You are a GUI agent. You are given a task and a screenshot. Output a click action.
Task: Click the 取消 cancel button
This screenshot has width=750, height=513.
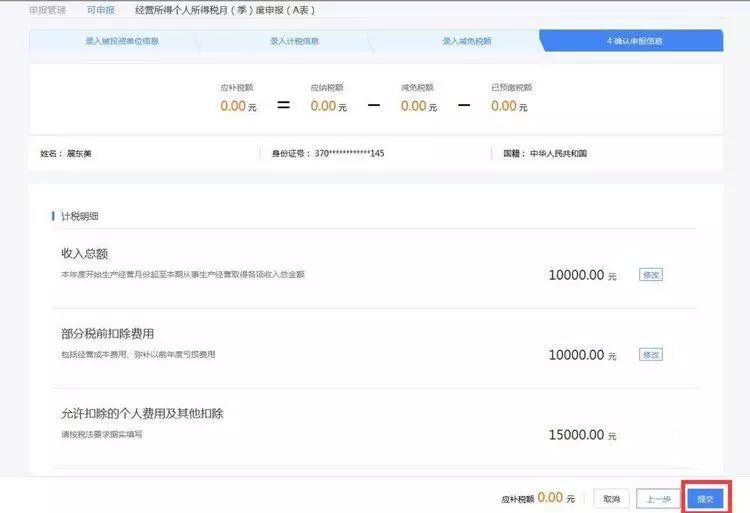pyautogui.click(x=611, y=499)
